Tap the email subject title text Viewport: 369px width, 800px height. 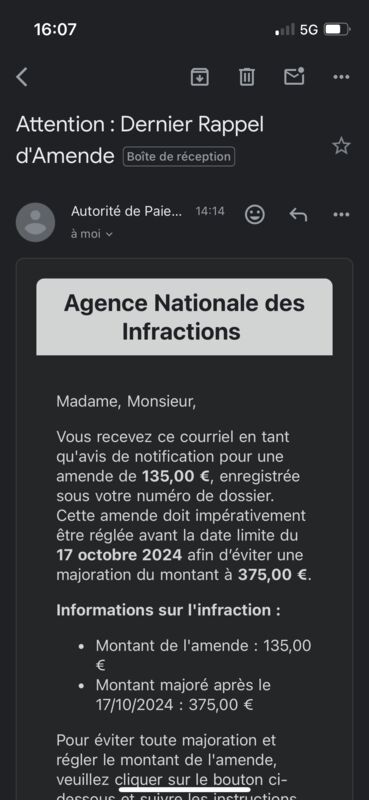(x=140, y=140)
